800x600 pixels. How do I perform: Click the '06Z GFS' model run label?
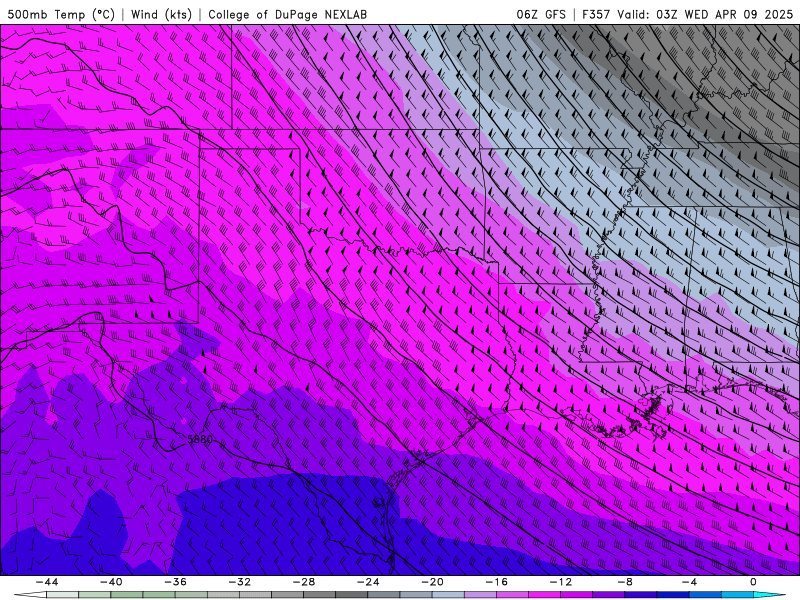[x=541, y=14]
